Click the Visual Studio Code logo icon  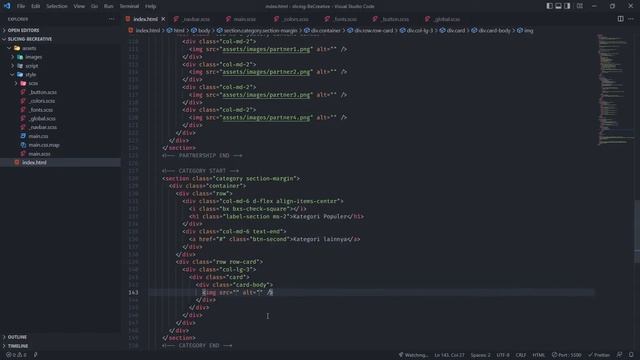pos(7,6)
